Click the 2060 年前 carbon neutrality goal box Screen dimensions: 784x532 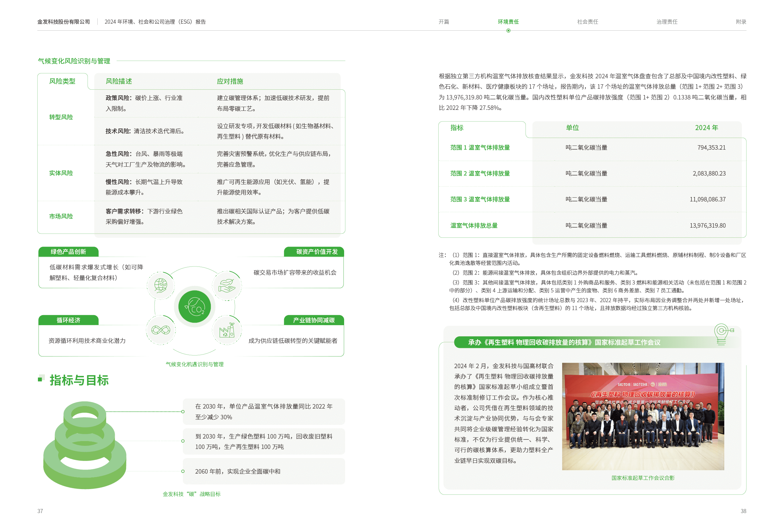[264, 471]
